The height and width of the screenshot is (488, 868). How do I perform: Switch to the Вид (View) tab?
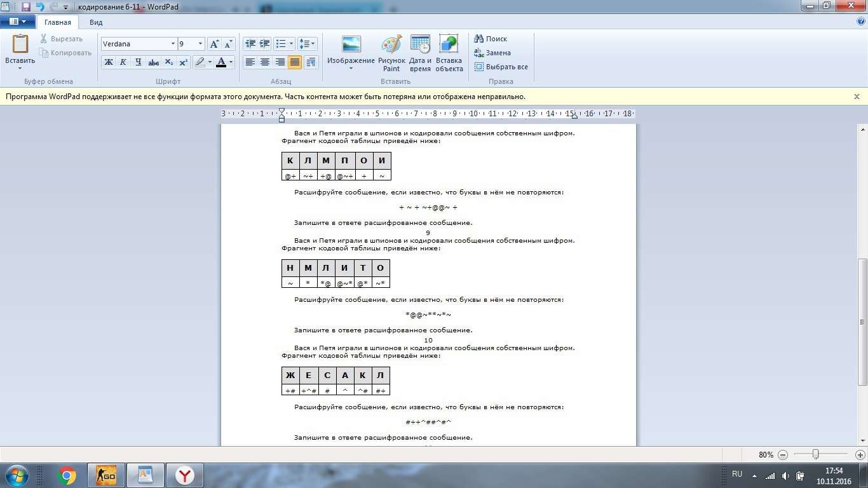[x=96, y=22]
